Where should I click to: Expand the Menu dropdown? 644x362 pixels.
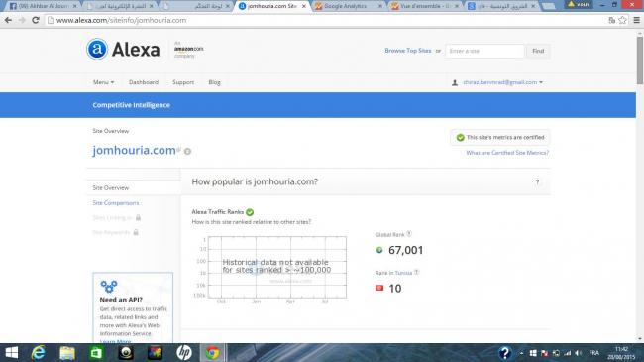tap(103, 82)
